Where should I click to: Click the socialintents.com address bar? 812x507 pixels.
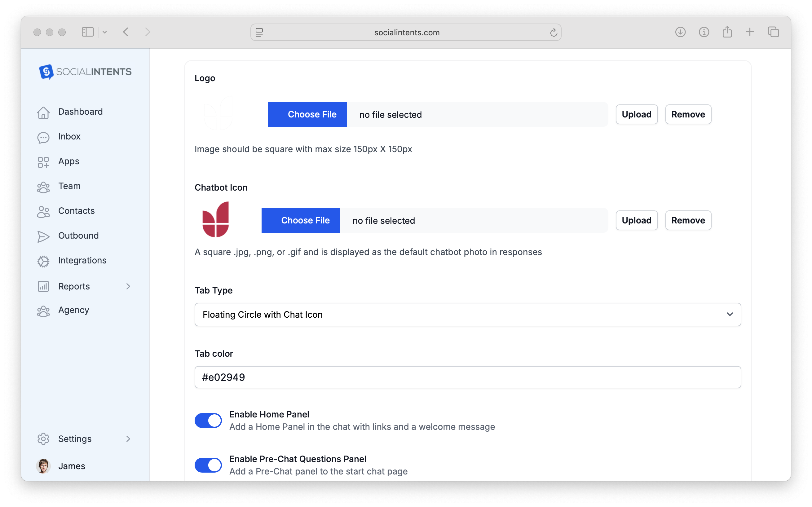point(406,32)
